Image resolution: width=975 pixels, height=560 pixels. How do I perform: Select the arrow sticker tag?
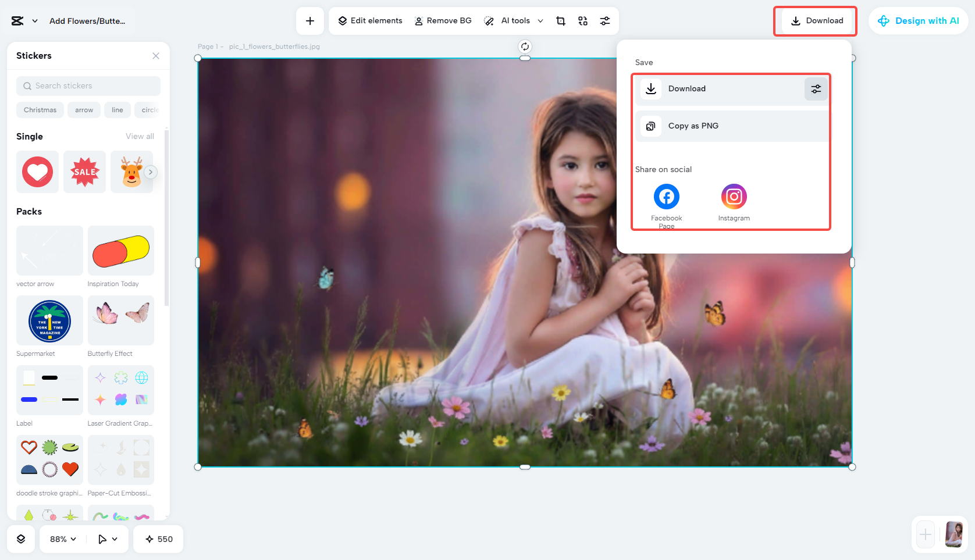(84, 110)
